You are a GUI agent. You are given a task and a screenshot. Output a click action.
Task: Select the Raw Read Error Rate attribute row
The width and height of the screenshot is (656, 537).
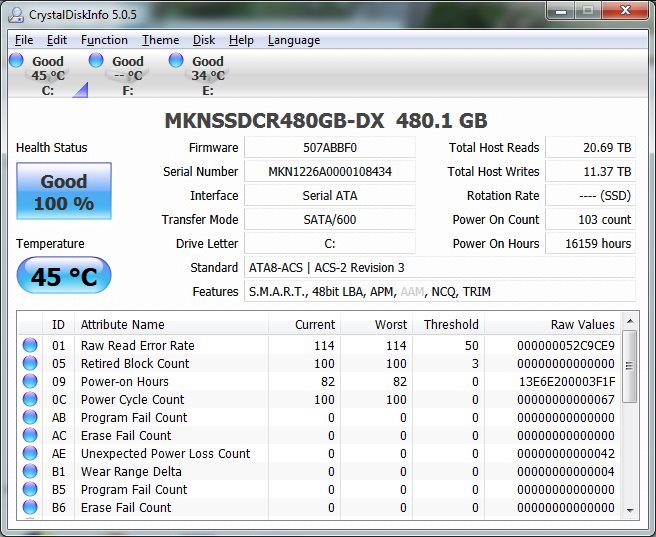pyautogui.click(x=319, y=345)
